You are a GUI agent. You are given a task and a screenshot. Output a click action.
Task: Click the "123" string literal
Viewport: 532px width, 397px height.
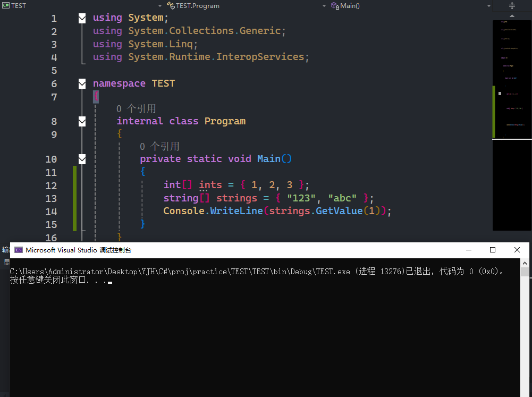tap(301, 198)
